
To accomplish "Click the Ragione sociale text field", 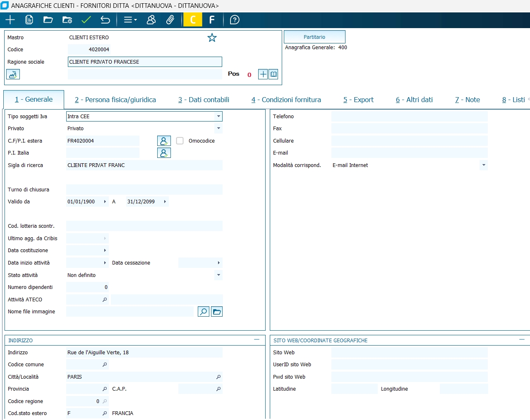I will (x=145, y=62).
